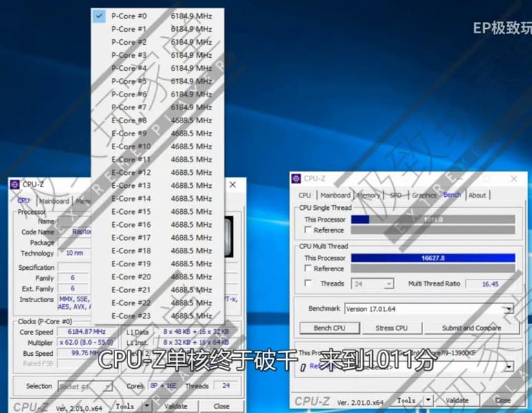
Task: Select E-Core #18 in the core list
Action: click(157, 251)
